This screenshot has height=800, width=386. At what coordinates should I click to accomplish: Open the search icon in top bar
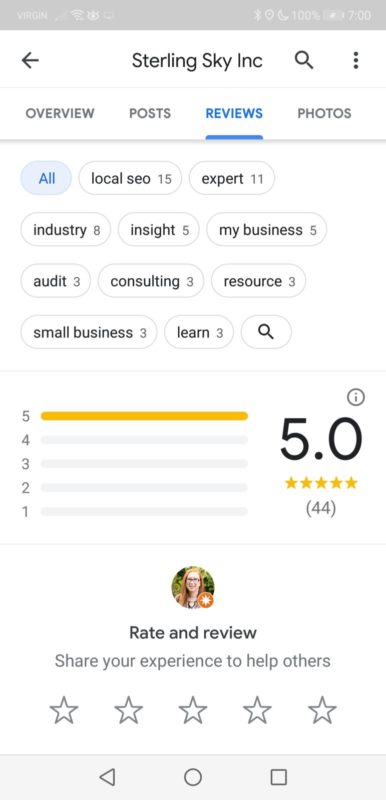pyautogui.click(x=304, y=60)
